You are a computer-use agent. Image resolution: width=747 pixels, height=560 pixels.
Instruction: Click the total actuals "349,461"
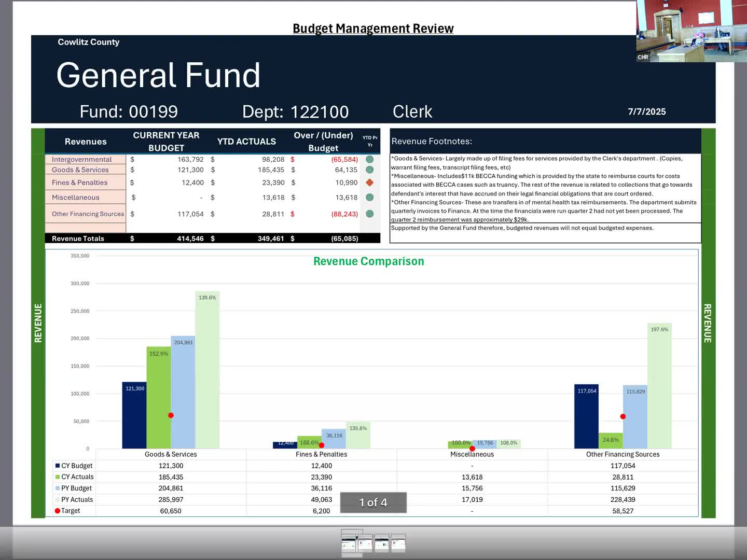[x=271, y=239]
